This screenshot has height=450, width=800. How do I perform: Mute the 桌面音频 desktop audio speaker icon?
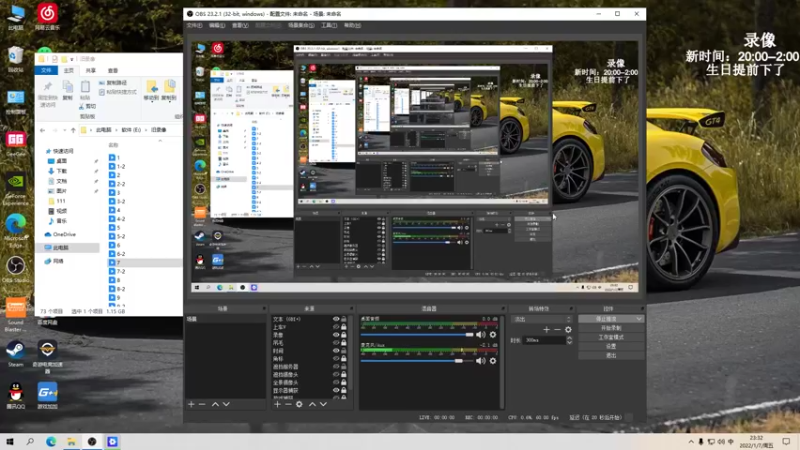coord(481,335)
